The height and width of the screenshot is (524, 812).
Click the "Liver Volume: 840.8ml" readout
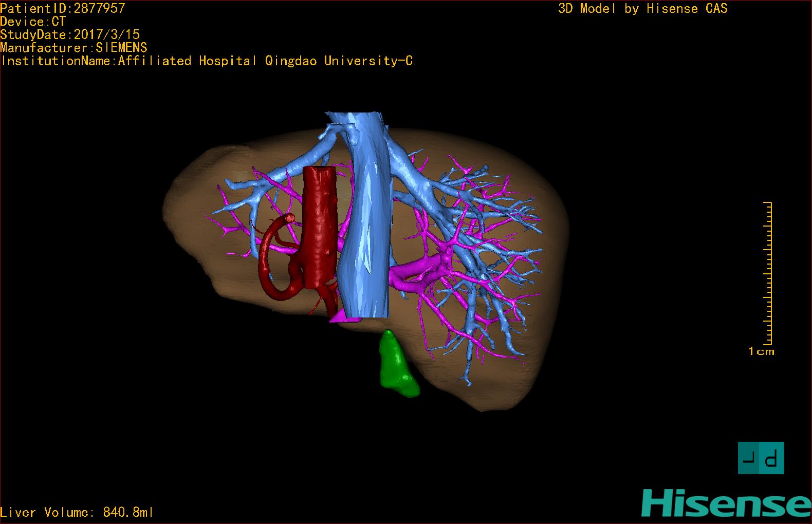[x=77, y=512]
